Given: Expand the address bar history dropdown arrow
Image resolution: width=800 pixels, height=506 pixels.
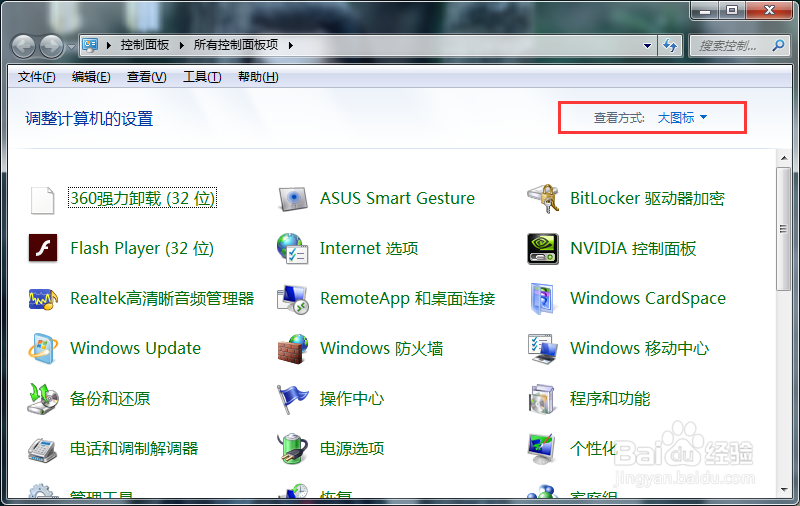Looking at the screenshot, I should pos(647,45).
